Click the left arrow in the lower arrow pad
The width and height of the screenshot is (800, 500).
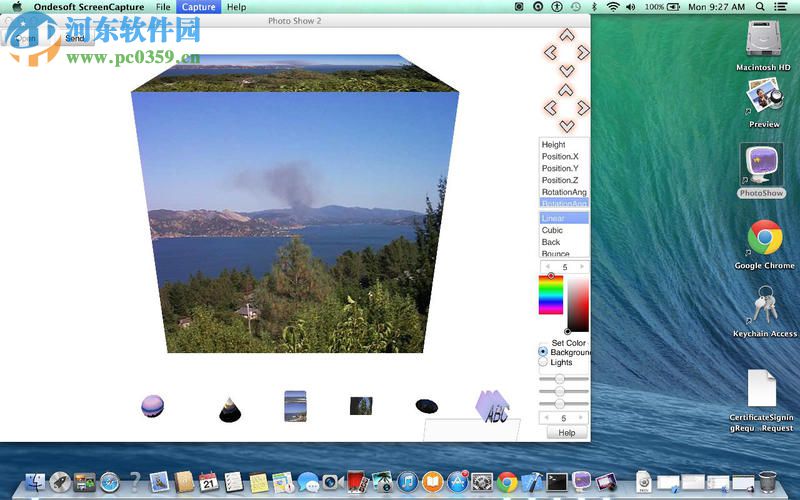[x=550, y=108]
